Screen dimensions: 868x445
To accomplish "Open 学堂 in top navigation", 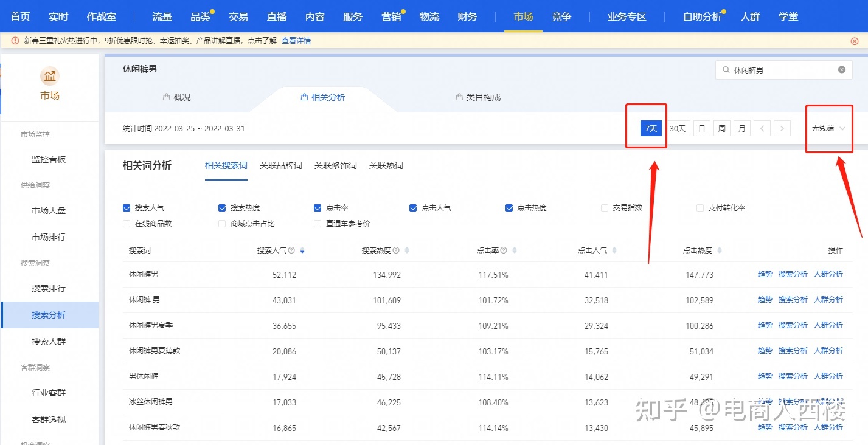I will (x=788, y=16).
